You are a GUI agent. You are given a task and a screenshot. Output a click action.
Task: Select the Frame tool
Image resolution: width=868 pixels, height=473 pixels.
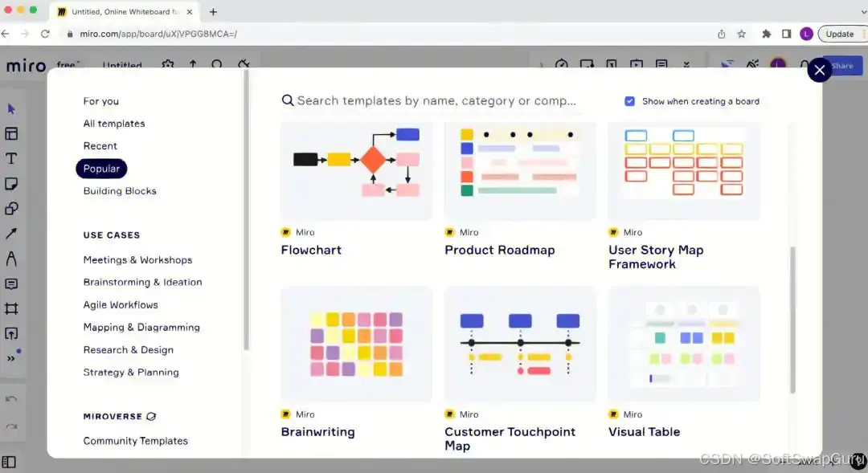pyautogui.click(x=11, y=308)
